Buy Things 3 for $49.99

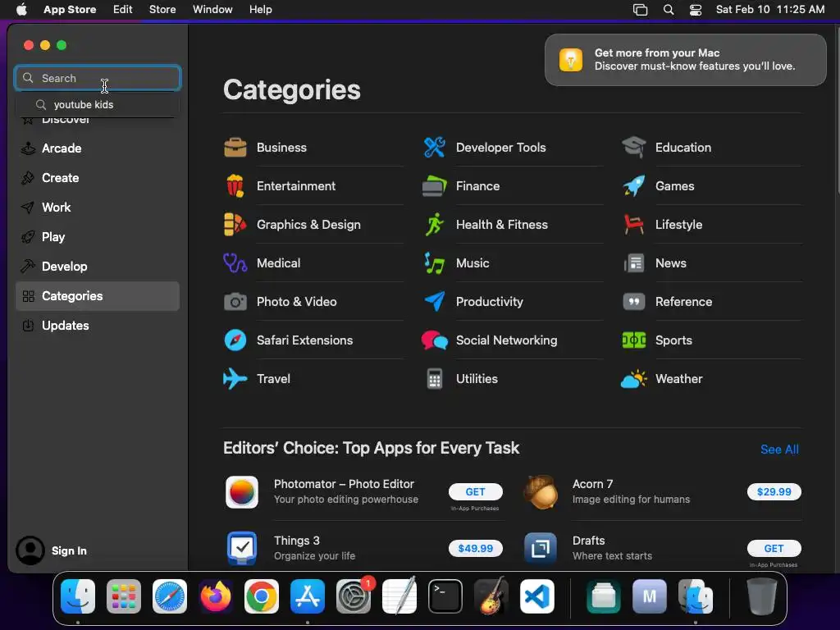coord(475,549)
